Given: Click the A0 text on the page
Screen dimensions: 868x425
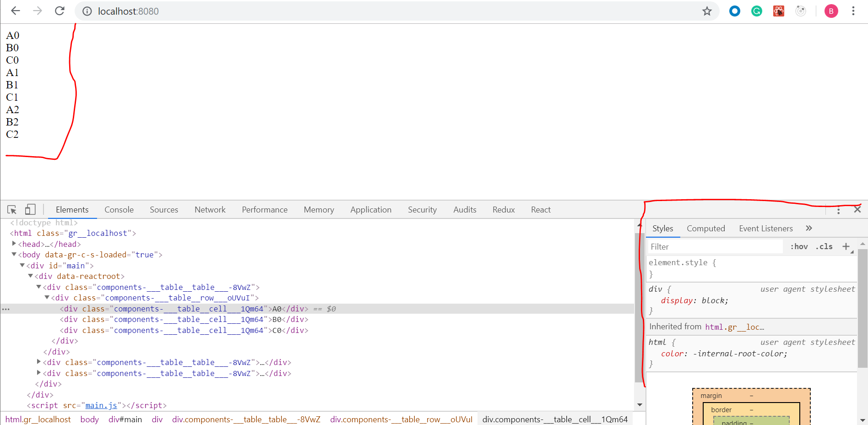Looking at the screenshot, I should 12,36.
